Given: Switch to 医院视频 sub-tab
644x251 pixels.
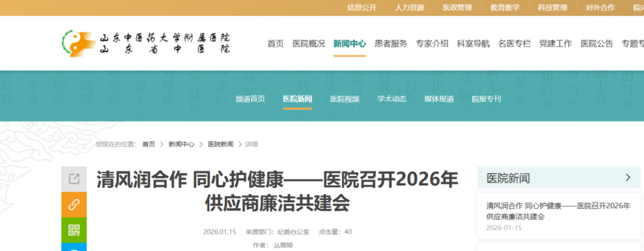Looking at the screenshot, I should 345,99.
